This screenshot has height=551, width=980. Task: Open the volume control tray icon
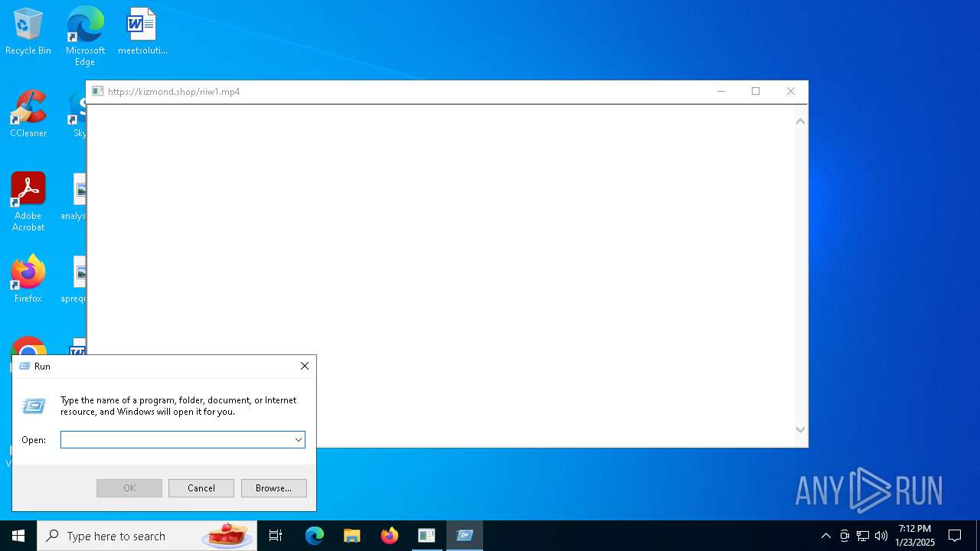[881, 536]
